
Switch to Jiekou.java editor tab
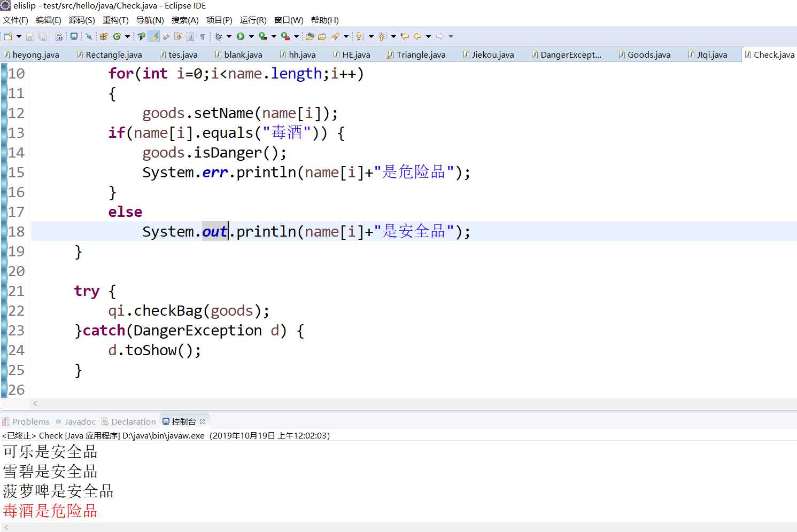tap(489, 54)
